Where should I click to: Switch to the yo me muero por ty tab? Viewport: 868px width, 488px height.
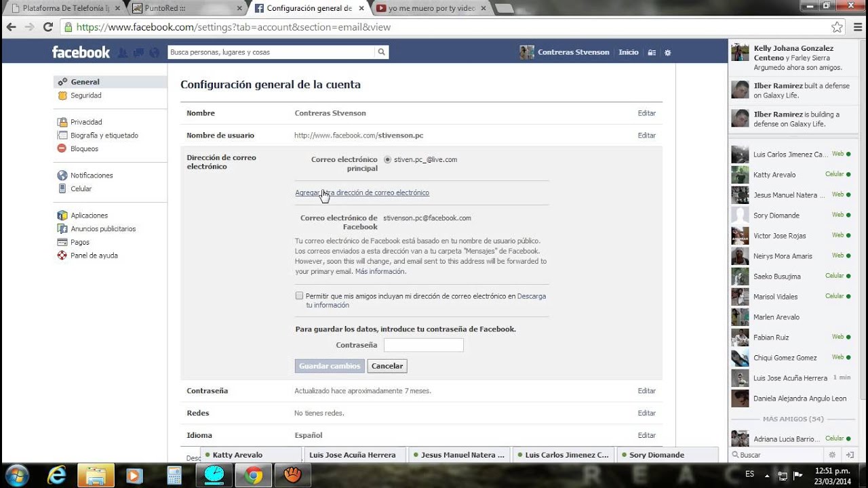click(x=431, y=8)
